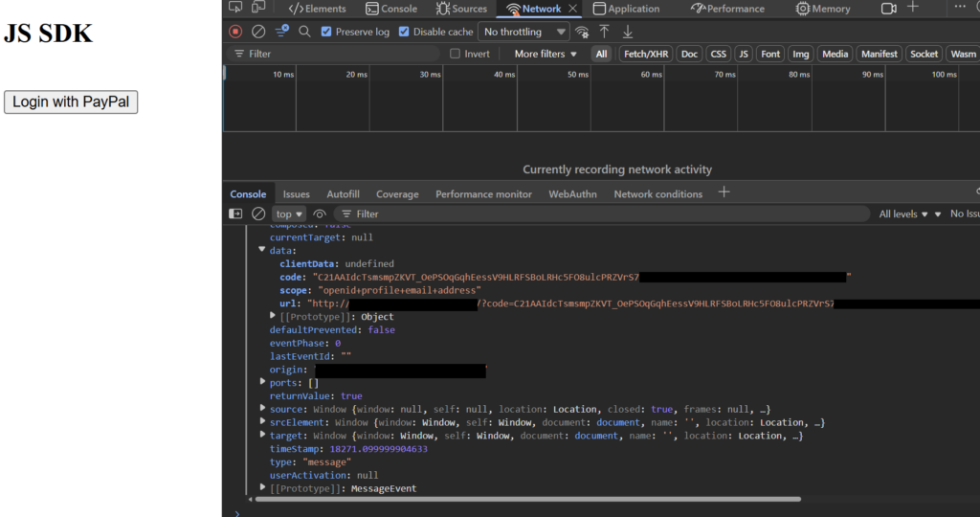Stop recording network log
The image size is (980, 517).
click(x=235, y=32)
